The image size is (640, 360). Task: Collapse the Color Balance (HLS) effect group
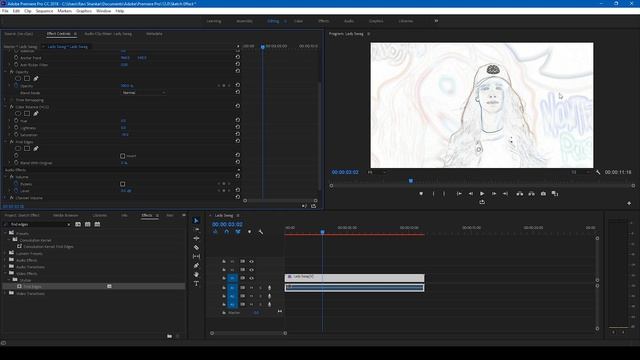pos(6,107)
